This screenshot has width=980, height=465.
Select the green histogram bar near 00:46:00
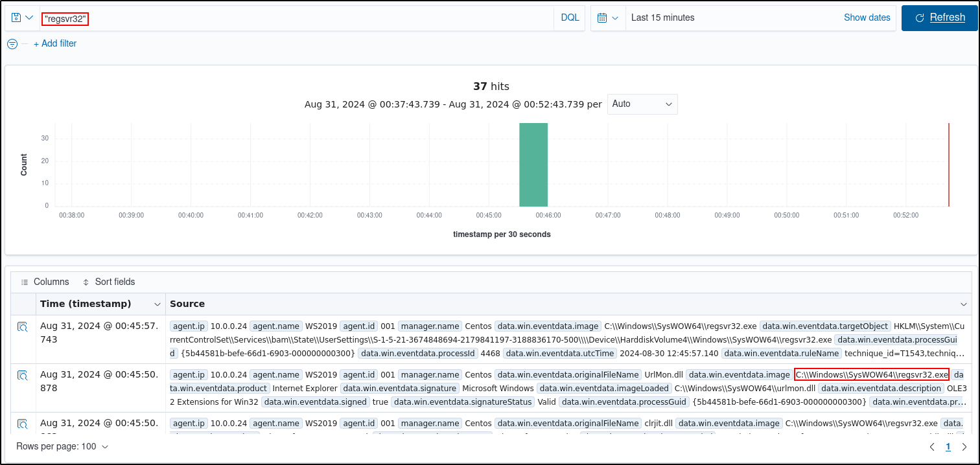pyautogui.click(x=533, y=165)
